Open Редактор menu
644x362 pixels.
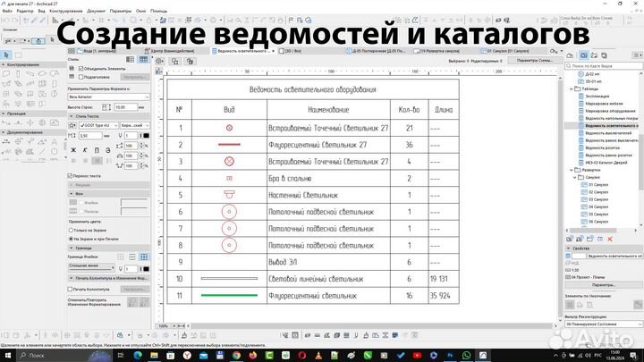click(x=25, y=11)
